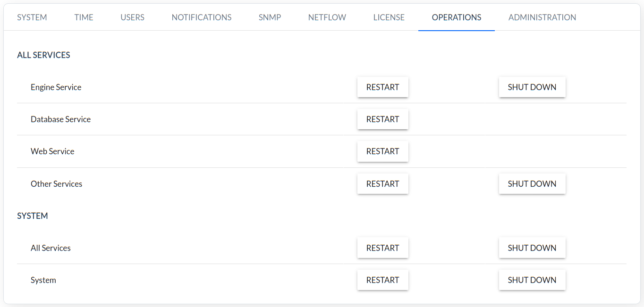The image size is (644, 307).
Task: Go to the NOTIFICATIONS tab
Action: 202,17
